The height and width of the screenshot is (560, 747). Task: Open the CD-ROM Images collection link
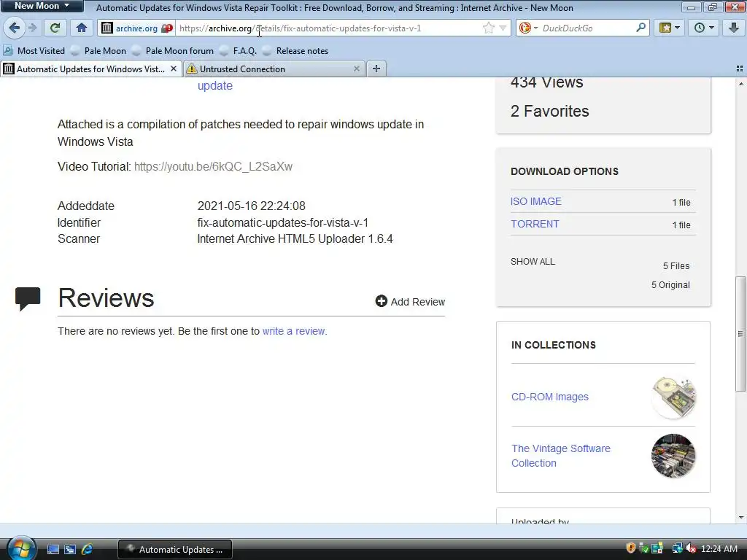550,397
